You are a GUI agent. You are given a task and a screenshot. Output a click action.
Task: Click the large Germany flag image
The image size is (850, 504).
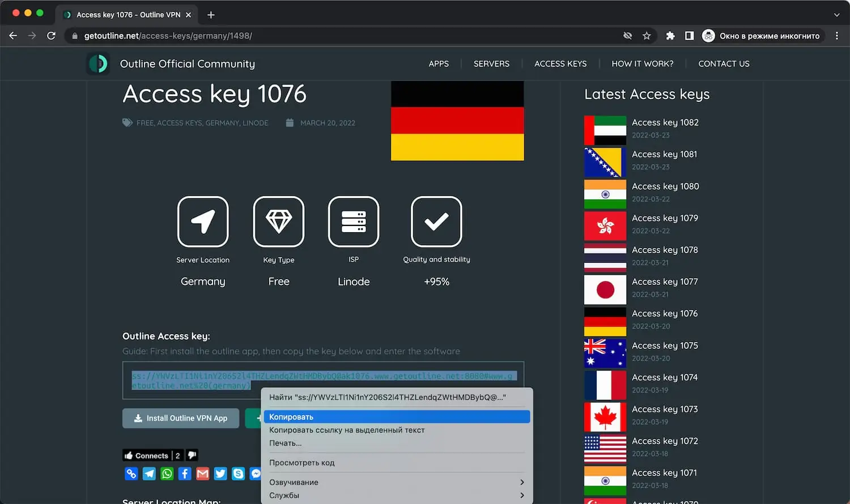coord(457,121)
